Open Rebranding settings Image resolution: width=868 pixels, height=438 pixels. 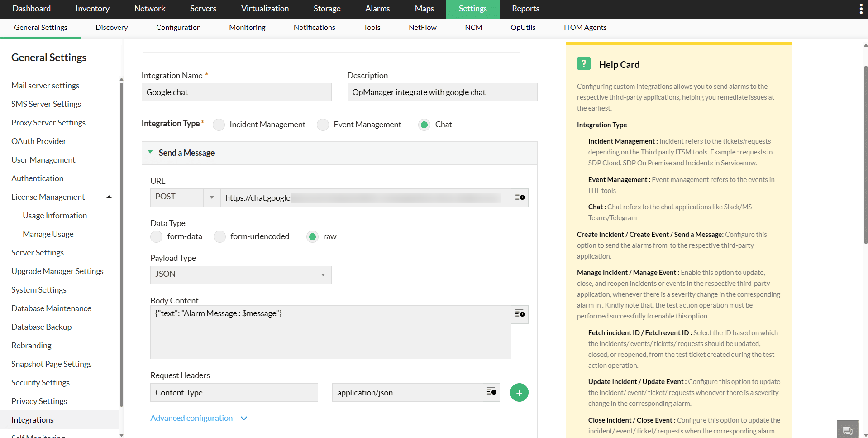pyautogui.click(x=31, y=346)
